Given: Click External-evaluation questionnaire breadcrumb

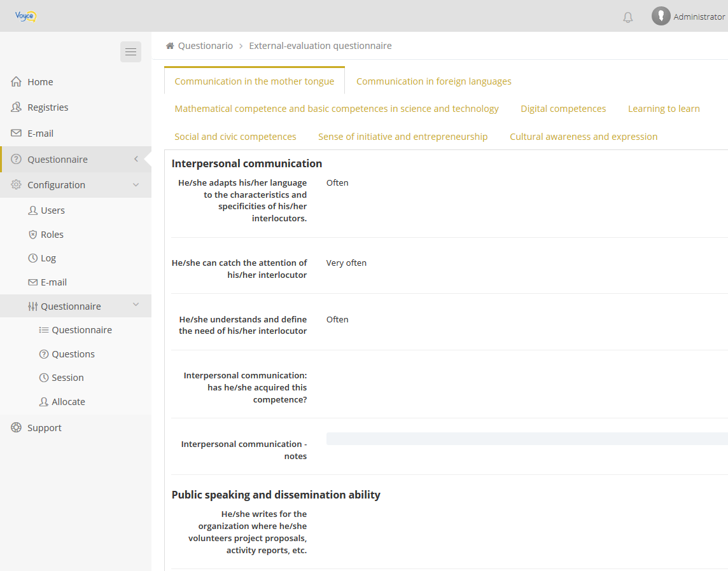Looking at the screenshot, I should point(320,45).
